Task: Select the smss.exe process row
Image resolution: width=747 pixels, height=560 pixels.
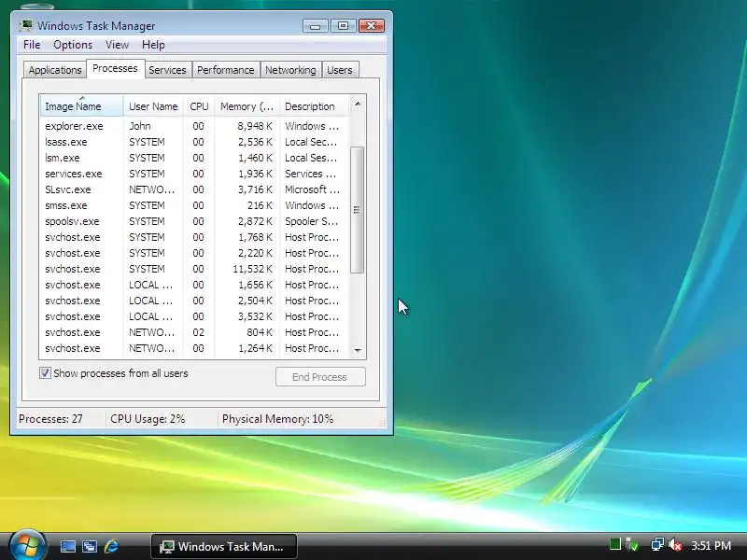Action: pyautogui.click(x=195, y=205)
